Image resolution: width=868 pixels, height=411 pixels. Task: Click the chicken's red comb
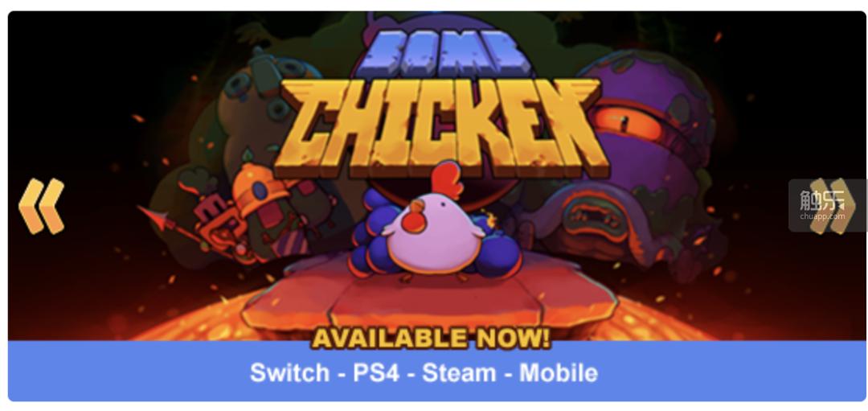click(447, 179)
